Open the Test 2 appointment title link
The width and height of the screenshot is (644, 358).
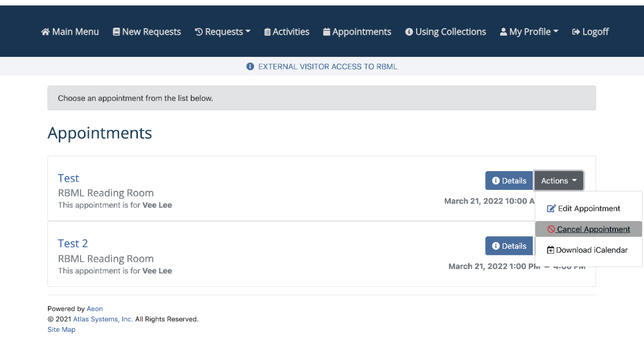pyautogui.click(x=73, y=244)
